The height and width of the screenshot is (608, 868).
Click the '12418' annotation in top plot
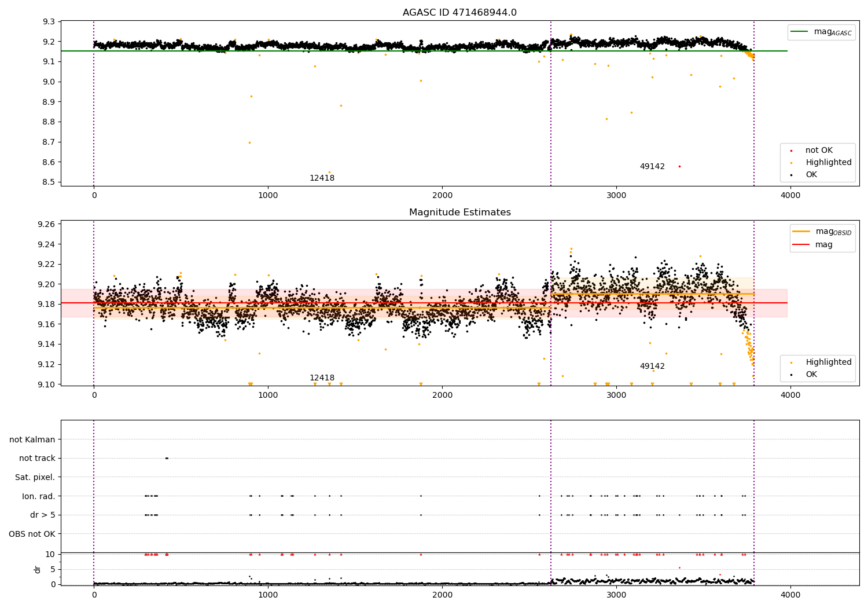pyautogui.click(x=322, y=178)
